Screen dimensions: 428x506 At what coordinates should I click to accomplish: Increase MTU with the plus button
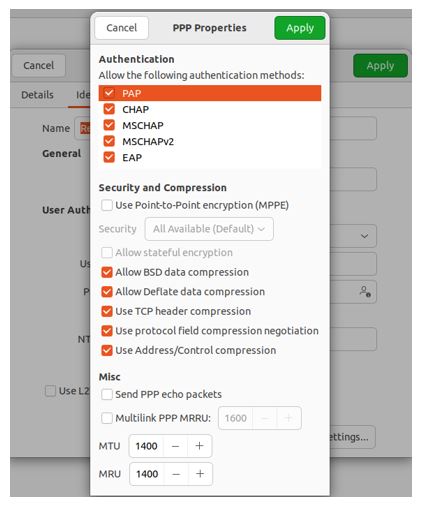[x=199, y=446]
